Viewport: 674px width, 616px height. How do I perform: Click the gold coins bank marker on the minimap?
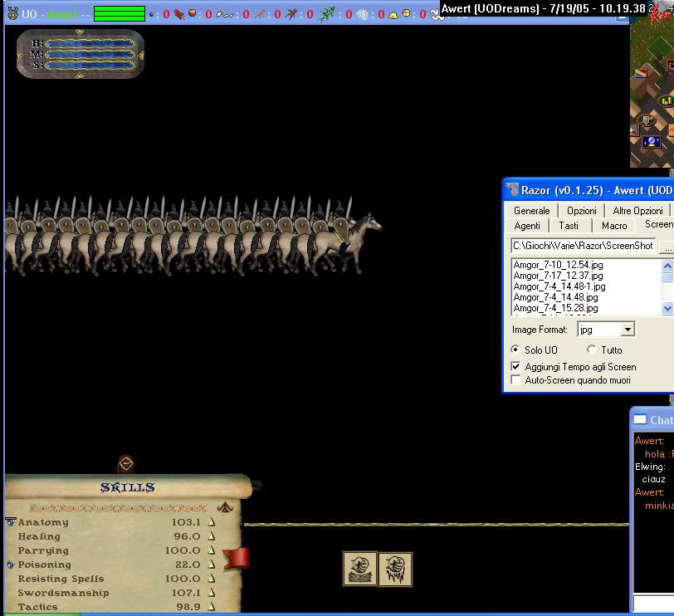[x=666, y=101]
